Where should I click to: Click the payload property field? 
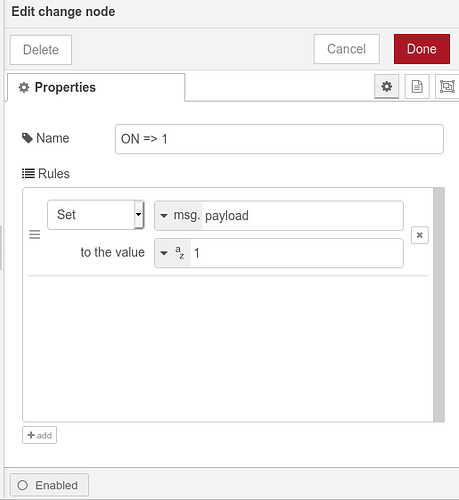(x=302, y=216)
